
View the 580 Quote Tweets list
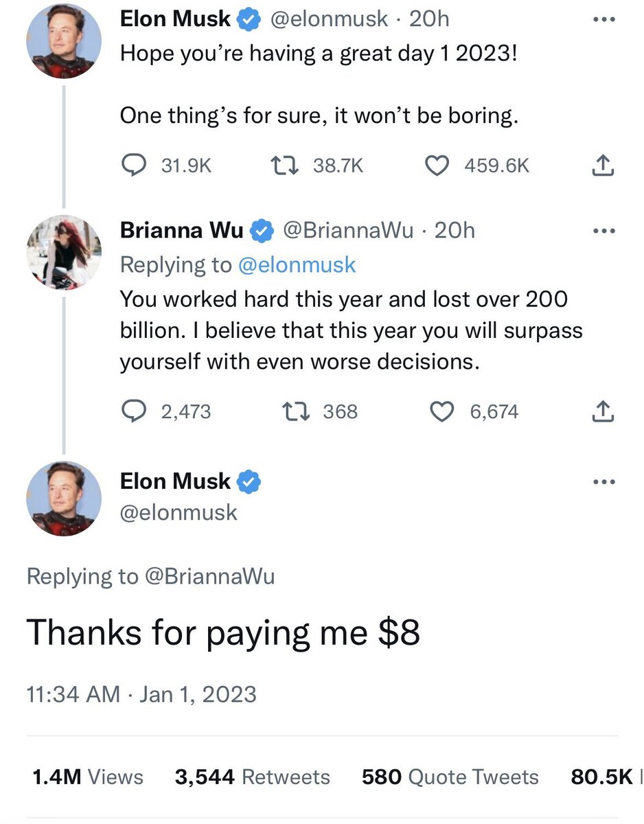click(x=450, y=777)
